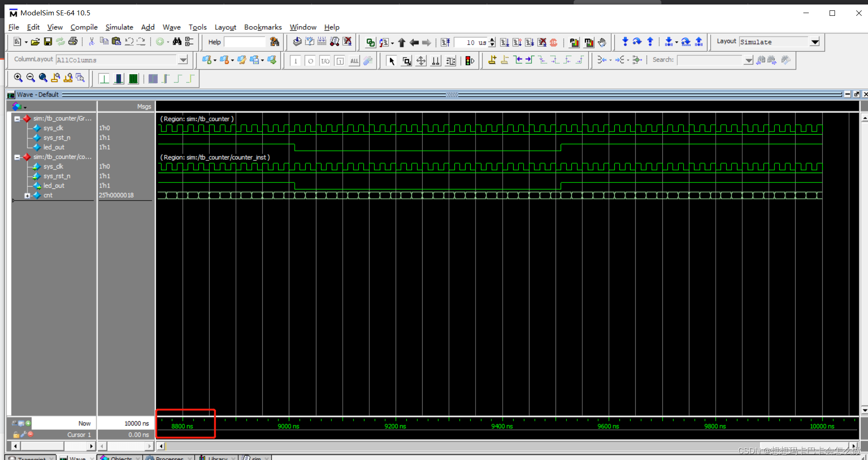Open the Bookmarks menu

(263, 27)
